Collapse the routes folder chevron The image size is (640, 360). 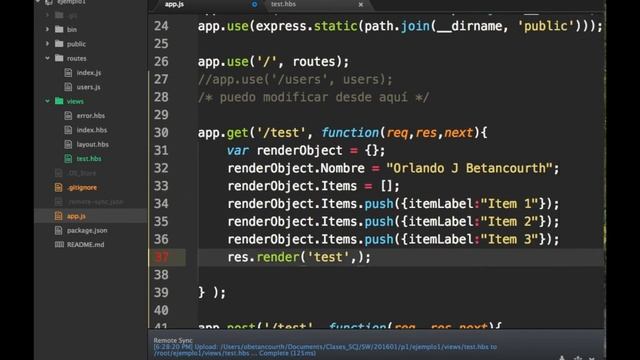click(x=47, y=58)
